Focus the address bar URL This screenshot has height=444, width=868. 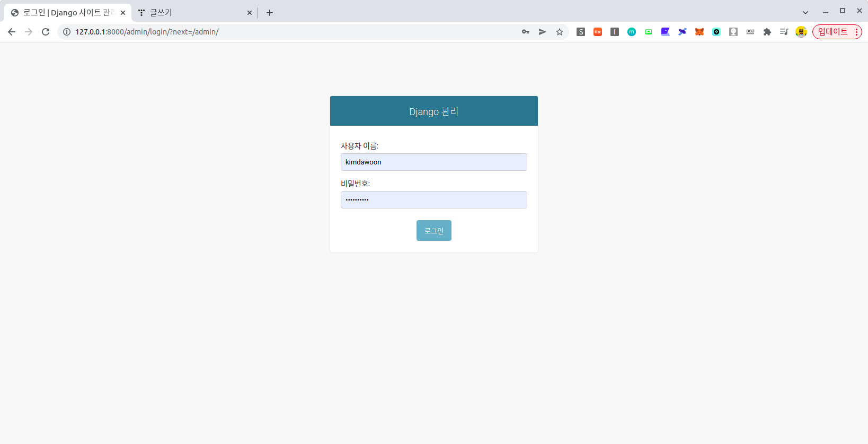[x=147, y=32]
